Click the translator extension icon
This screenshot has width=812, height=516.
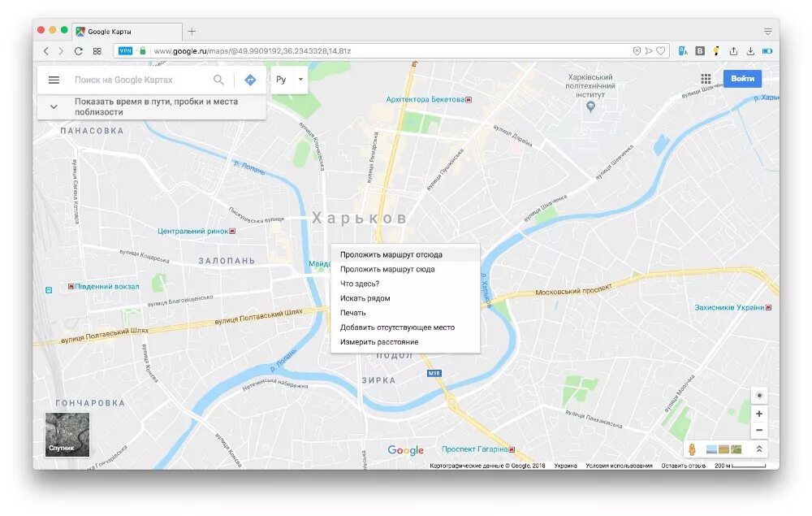[683, 50]
